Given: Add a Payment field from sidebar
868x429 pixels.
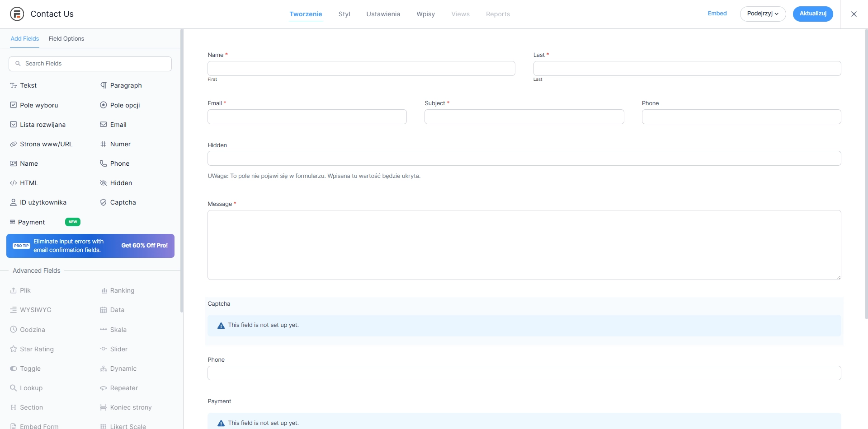Looking at the screenshot, I should pos(28,222).
